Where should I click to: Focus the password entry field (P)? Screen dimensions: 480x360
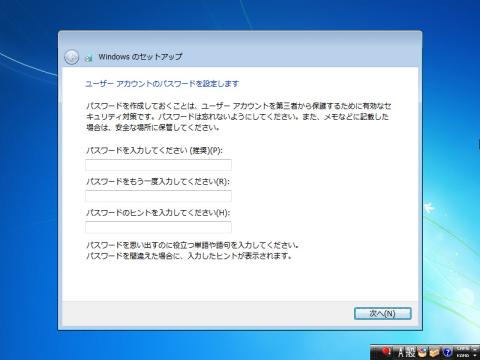(158, 165)
